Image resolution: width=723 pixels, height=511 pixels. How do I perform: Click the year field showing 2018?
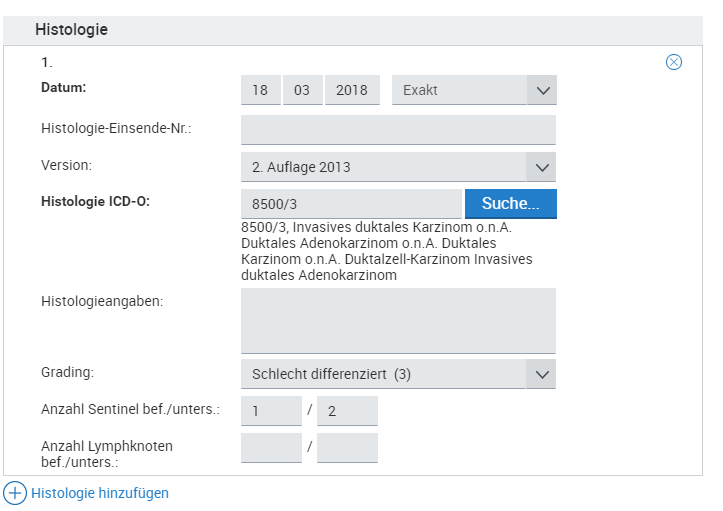click(x=352, y=90)
